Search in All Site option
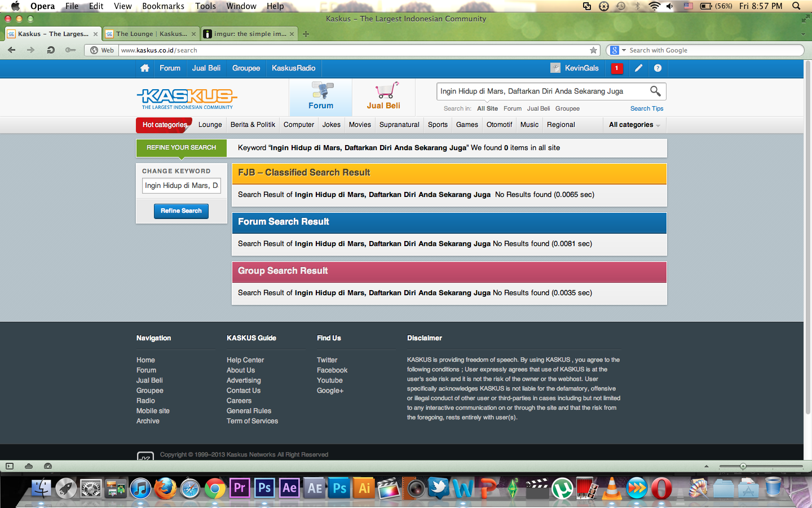The height and width of the screenshot is (508, 812). click(x=487, y=108)
